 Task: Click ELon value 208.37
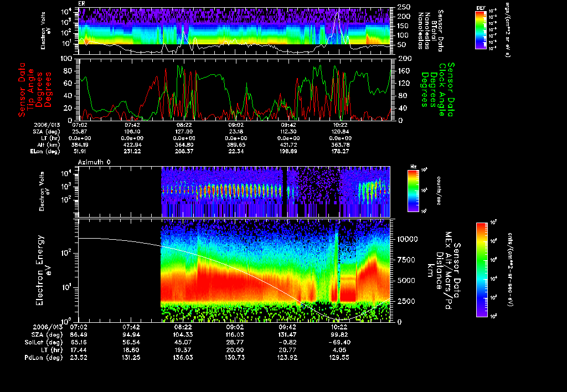[184, 151]
